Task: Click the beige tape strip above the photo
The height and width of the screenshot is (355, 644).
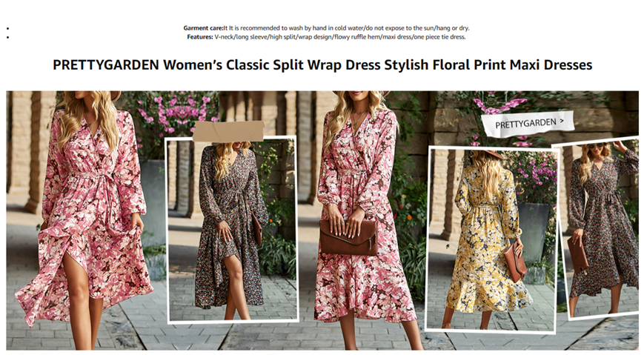Action: pos(228,131)
